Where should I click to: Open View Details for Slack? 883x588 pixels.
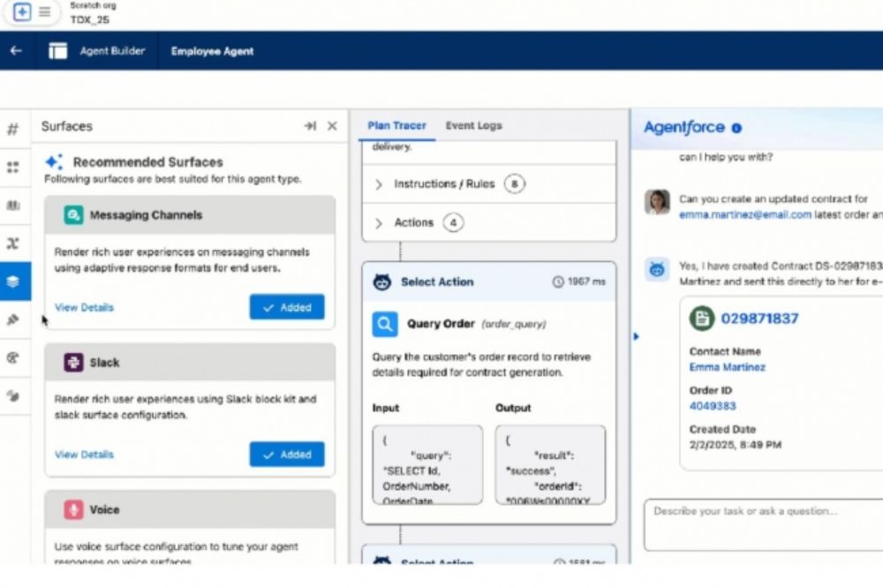click(84, 455)
